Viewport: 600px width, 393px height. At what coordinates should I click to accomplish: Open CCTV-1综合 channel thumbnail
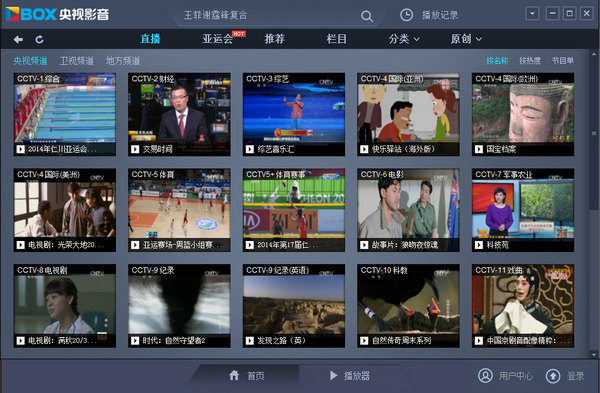coord(65,114)
